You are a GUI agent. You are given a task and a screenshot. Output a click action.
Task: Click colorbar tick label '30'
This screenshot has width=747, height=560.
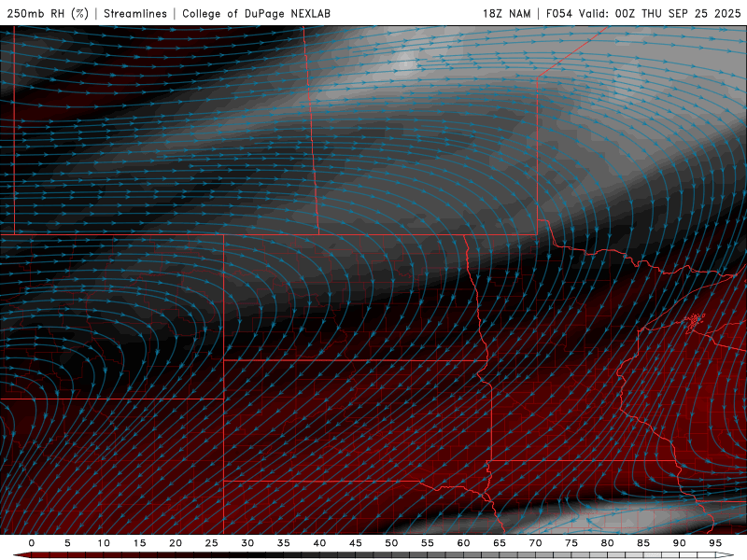click(x=247, y=543)
